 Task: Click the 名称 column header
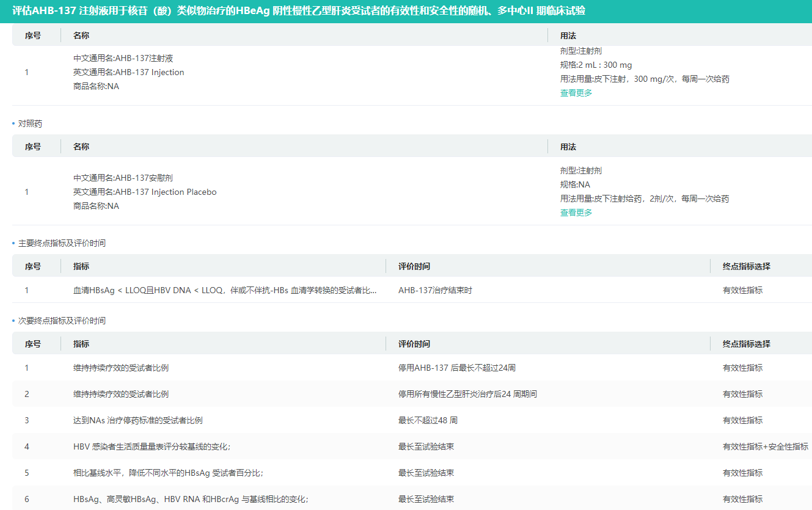(x=79, y=35)
